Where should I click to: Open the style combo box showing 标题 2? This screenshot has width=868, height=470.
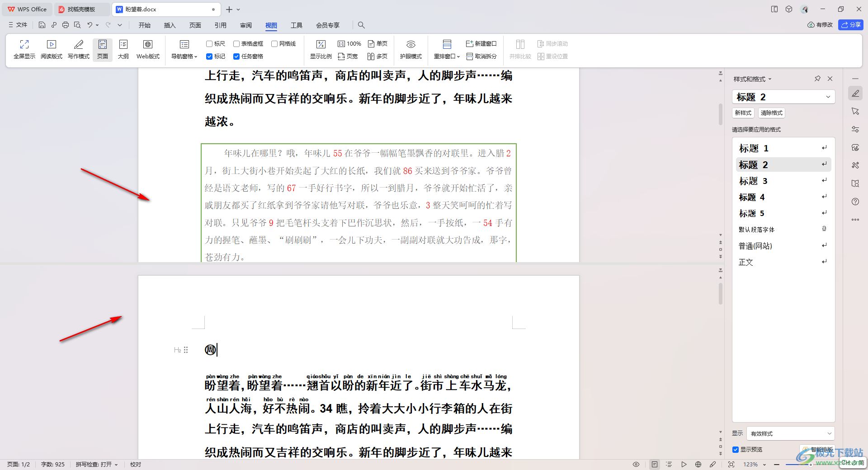[783, 97]
